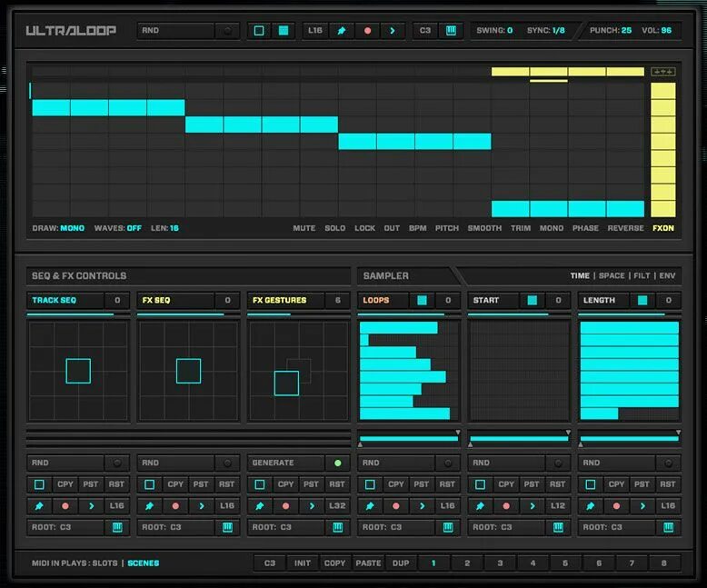The height and width of the screenshot is (588, 707).
Task: Click the square icon under LOOPS RND
Action: click(370, 484)
